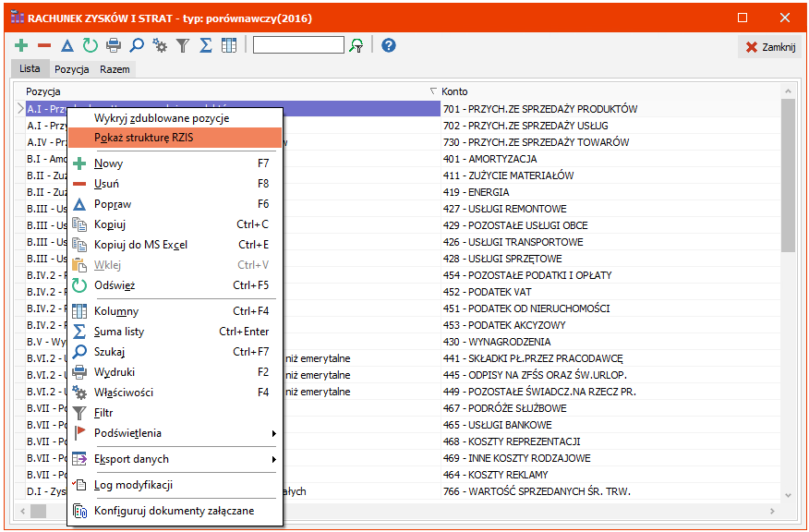Click the columns layout toolbar icon
Image resolution: width=809 pixels, height=532 pixels.
click(x=228, y=45)
